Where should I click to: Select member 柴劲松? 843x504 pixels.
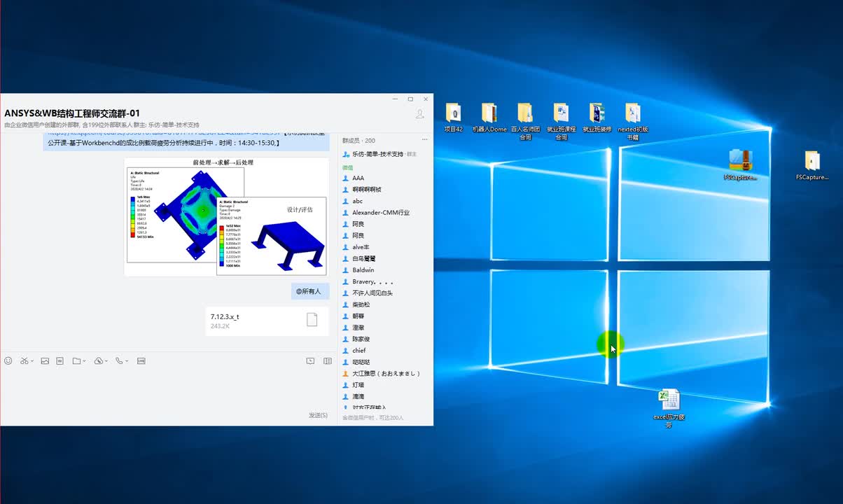[x=384, y=304]
